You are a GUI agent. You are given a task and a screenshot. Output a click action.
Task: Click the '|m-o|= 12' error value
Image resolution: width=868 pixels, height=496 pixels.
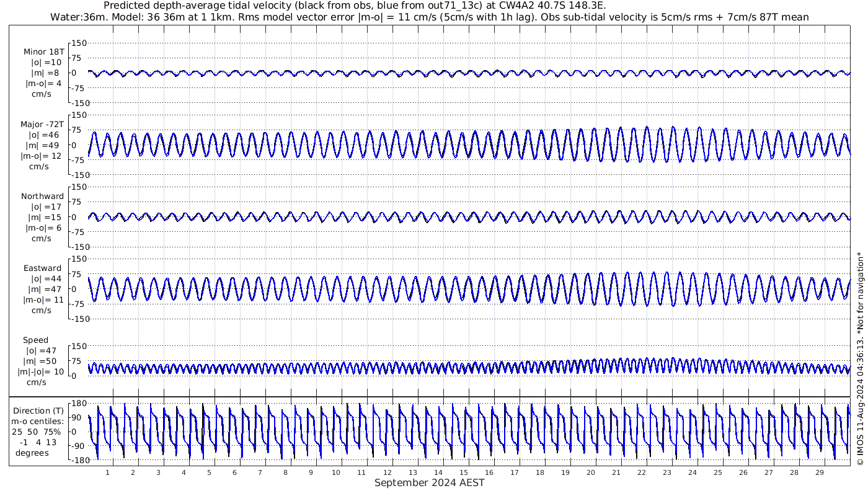point(41,156)
